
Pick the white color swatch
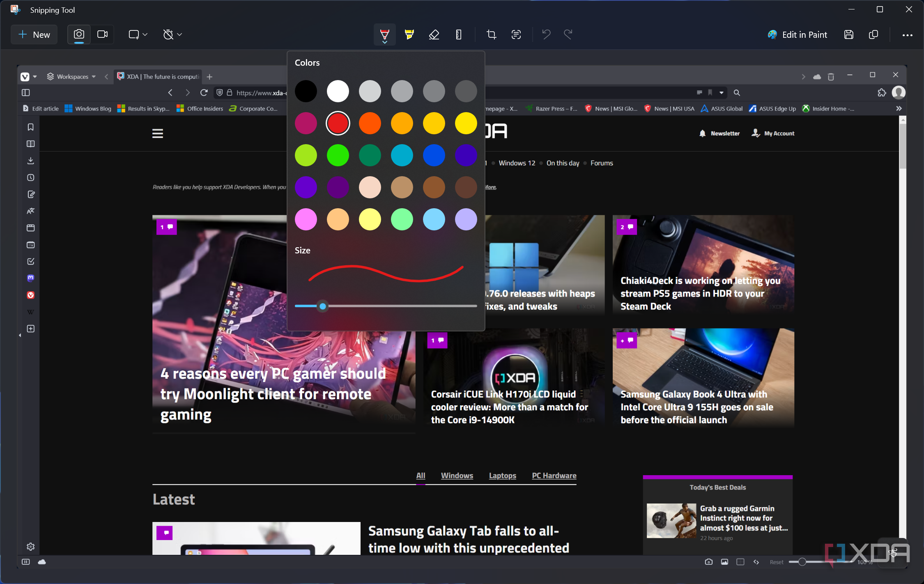[338, 91]
